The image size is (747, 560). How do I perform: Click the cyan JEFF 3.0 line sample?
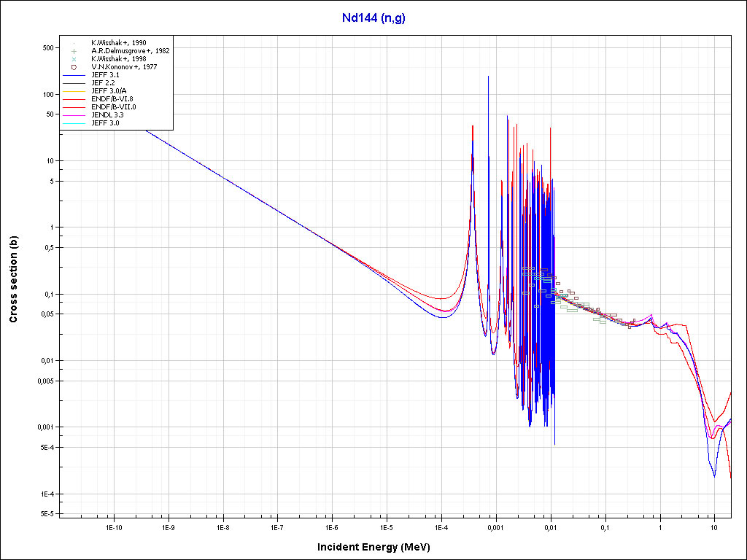(74, 123)
